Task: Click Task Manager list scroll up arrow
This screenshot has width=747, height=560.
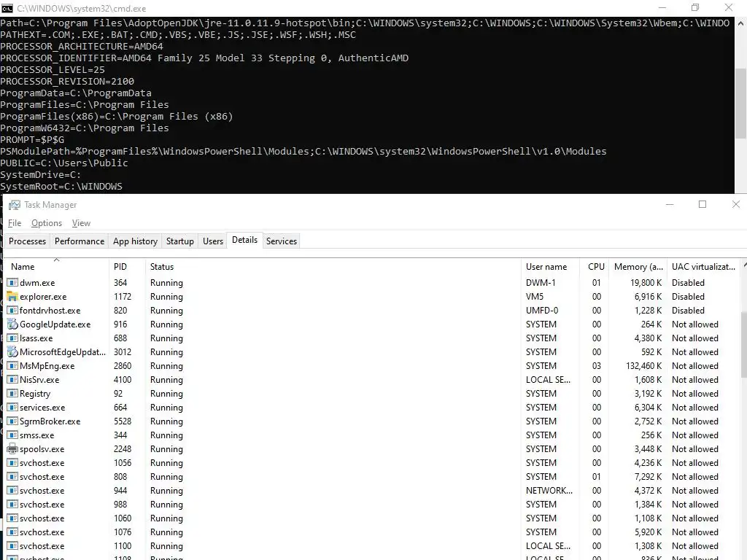Action: pyautogui.click(x=743, y=265)
